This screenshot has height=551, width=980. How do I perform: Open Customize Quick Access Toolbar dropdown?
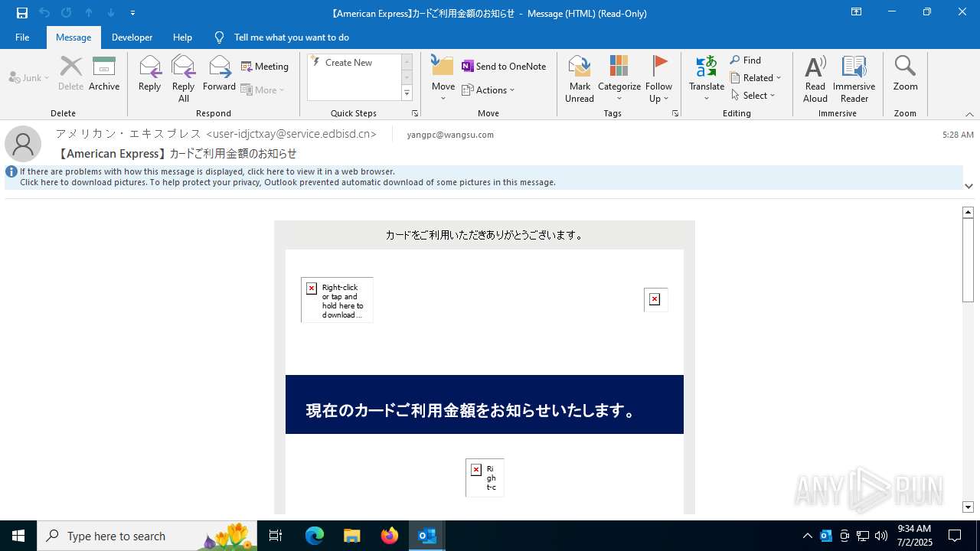133,13
